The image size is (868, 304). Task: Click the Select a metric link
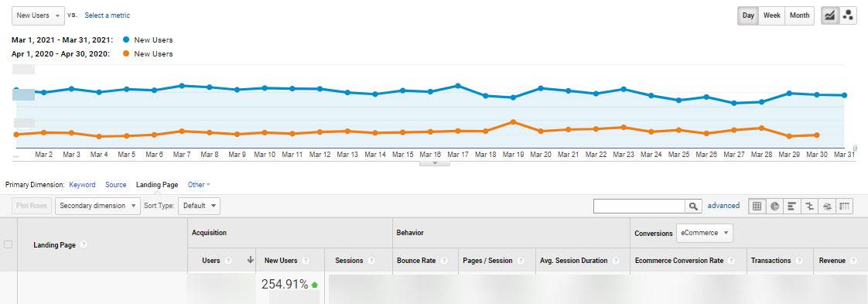pos(108,15)
